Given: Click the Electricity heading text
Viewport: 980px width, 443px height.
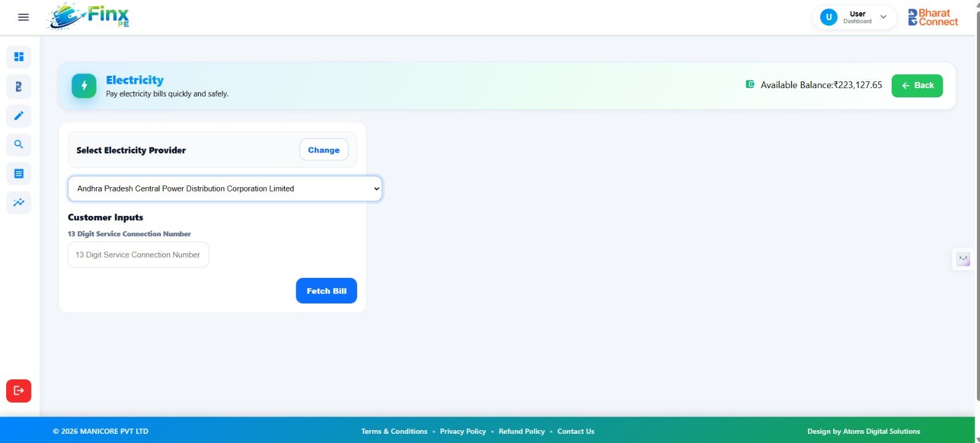Looking at the screenshot, I should point(135,80).
